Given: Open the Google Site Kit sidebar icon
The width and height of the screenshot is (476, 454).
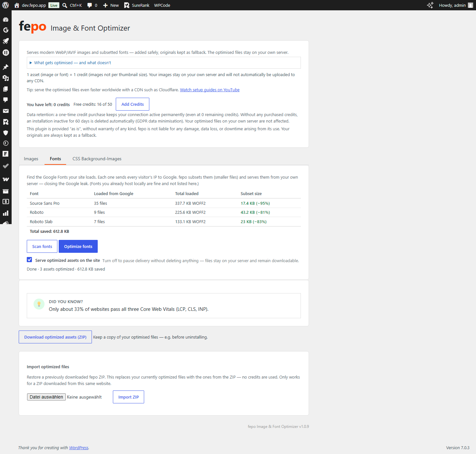Looking at the screenshot, I should point(5,30).
